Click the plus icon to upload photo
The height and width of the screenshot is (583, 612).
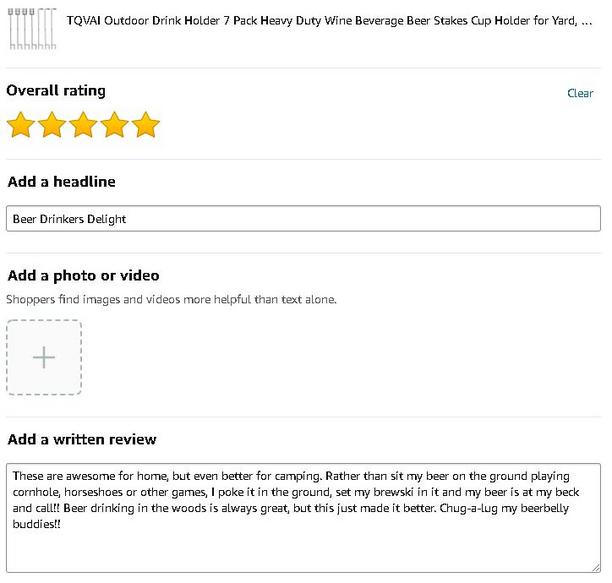point(44,357)
